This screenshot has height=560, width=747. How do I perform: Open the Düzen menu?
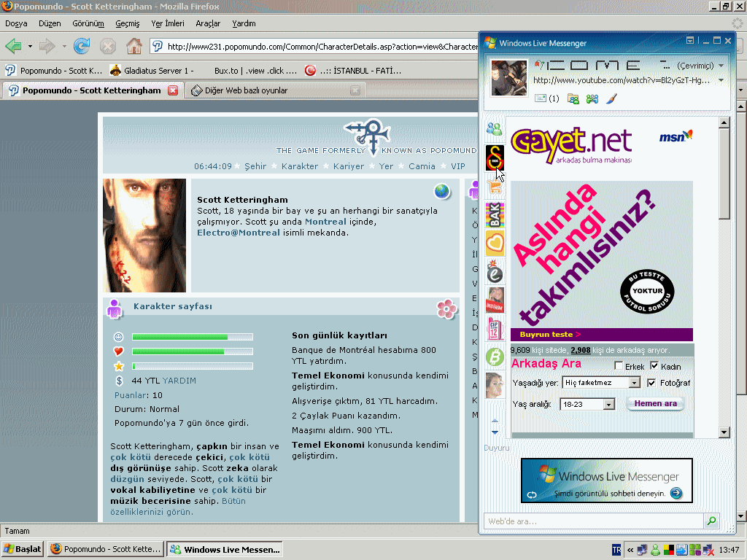(x=50, y=23)
